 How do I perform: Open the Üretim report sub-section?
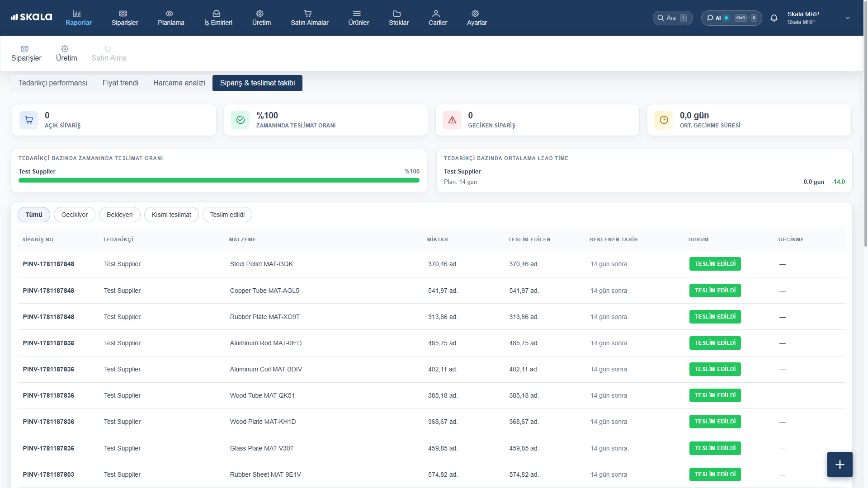click(x=66, y=53)
